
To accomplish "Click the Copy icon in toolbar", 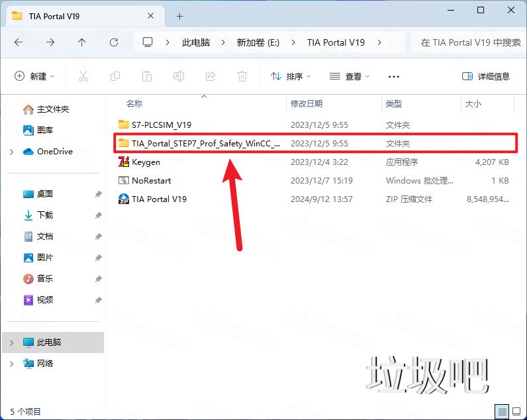I will [x=115, y=76].
